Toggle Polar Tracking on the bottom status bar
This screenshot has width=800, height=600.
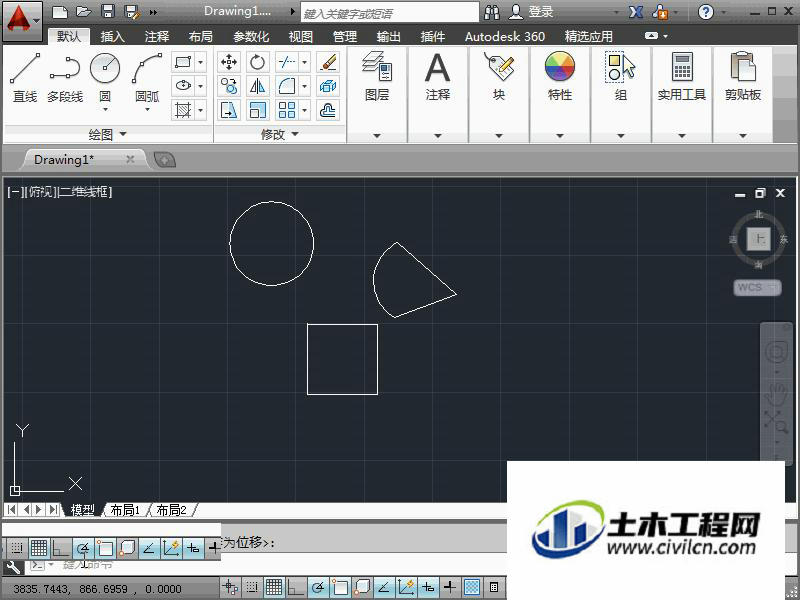click(318, 588)
